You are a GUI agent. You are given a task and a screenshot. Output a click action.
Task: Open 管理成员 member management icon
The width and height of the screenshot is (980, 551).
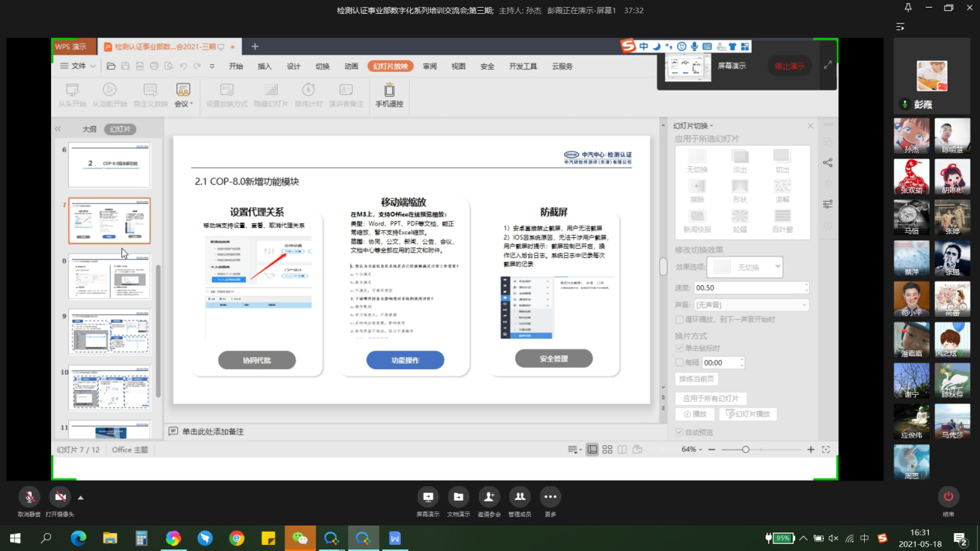(x=520, y=497)
